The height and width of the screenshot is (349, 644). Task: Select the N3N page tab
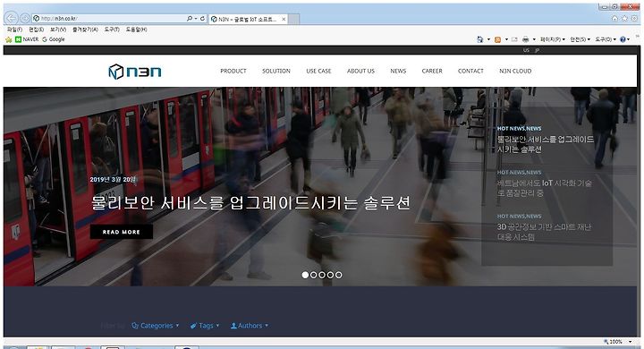[248, 19]
